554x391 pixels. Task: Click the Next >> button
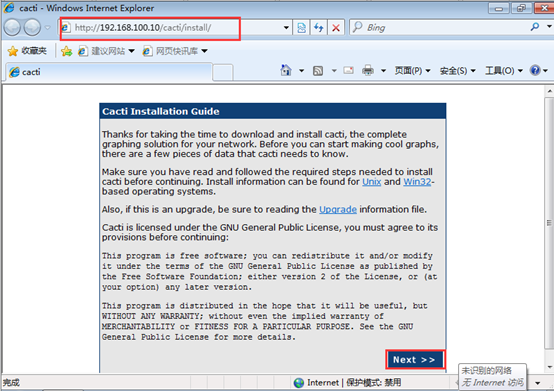pos(415,360)
